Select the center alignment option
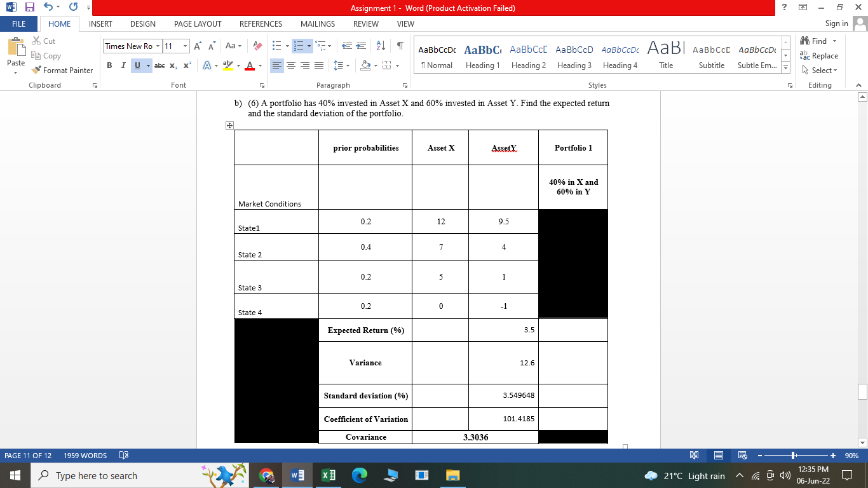Image resolution: width=868 pixels, height=488 pixels. (x=291, y=65)
